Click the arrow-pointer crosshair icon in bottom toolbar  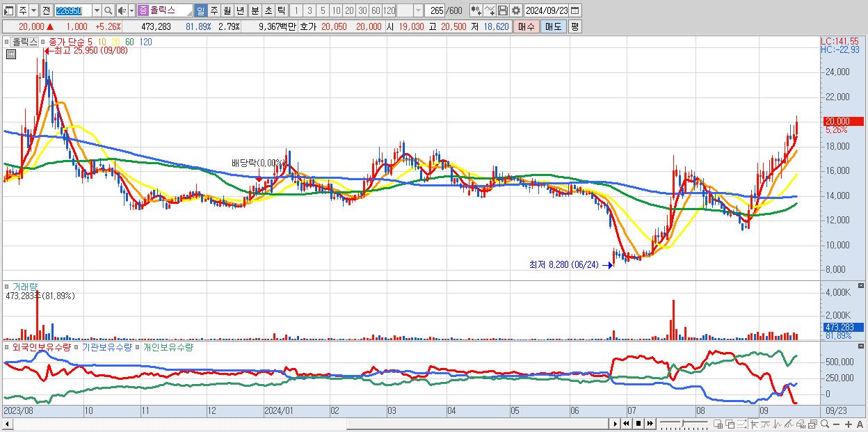[754, 424]
